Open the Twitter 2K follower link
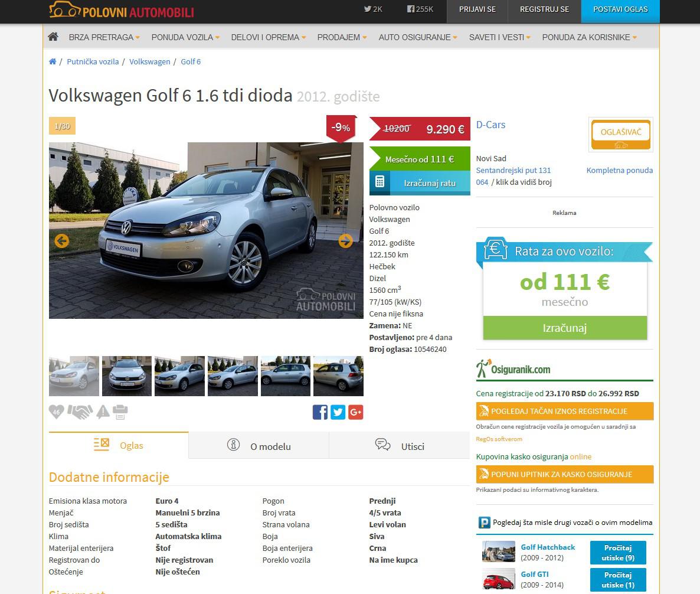700x594 pixels. [373, 9]
